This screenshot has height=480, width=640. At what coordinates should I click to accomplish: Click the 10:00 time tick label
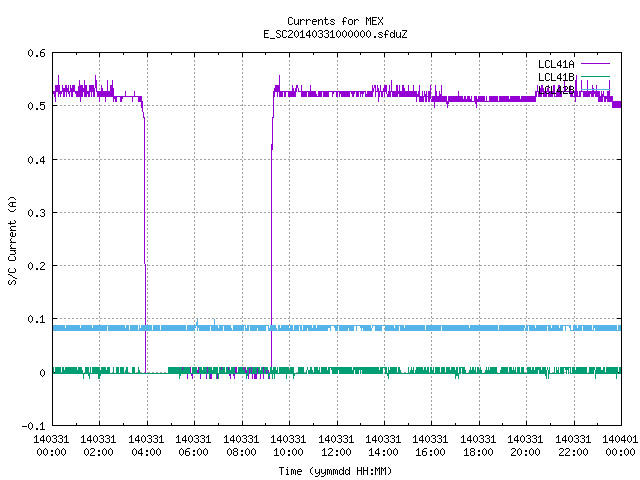click(x=288, y=452)
